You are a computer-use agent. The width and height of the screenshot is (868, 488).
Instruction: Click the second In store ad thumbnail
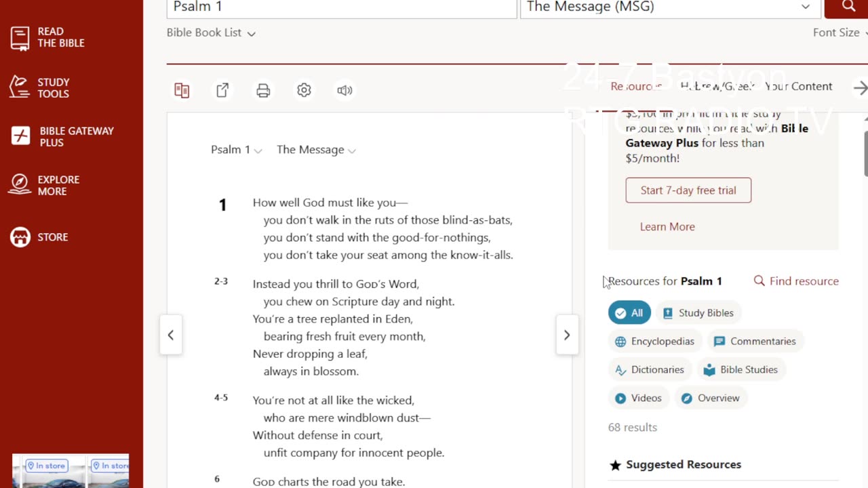(108, 470)
